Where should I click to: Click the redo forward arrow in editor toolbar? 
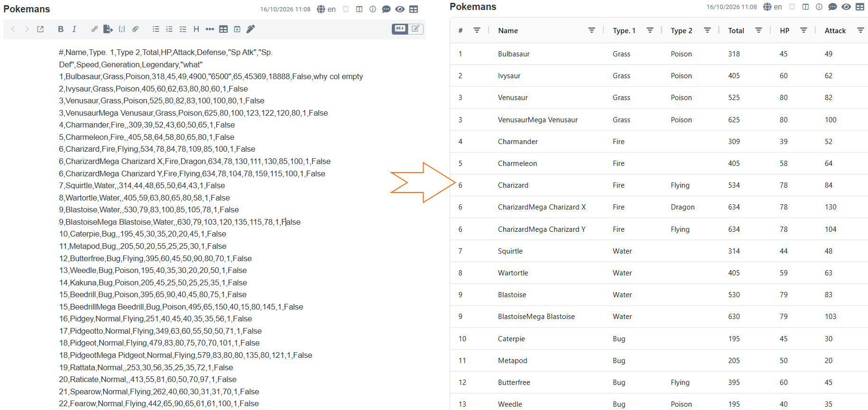pos(27,29)
